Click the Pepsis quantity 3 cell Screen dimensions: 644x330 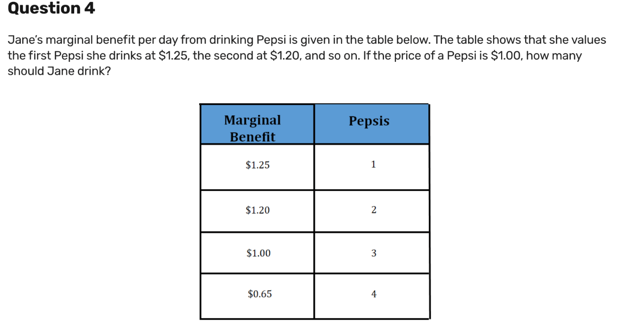click(x=372, y=253)
